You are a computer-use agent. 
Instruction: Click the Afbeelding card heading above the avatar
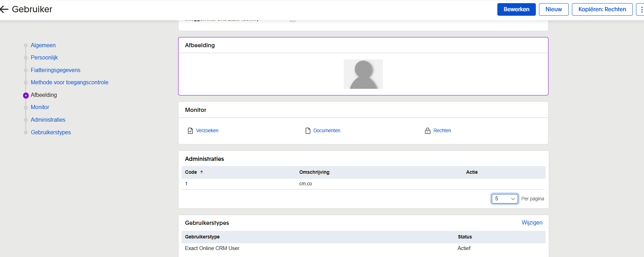click(200, 45)
